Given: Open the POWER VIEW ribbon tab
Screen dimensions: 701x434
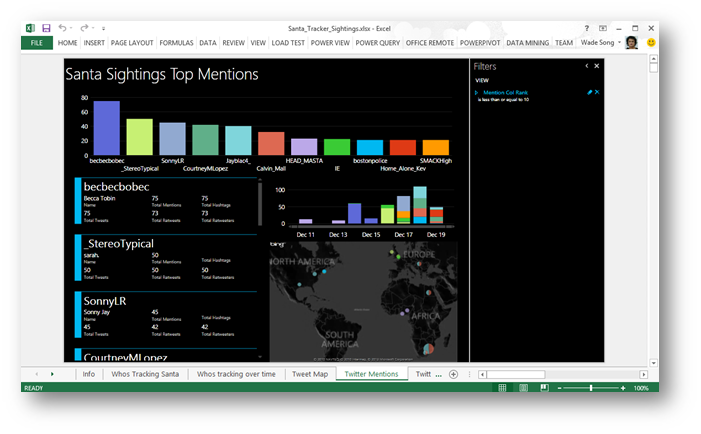Looking at the screenshot, I should coord(330,43).
